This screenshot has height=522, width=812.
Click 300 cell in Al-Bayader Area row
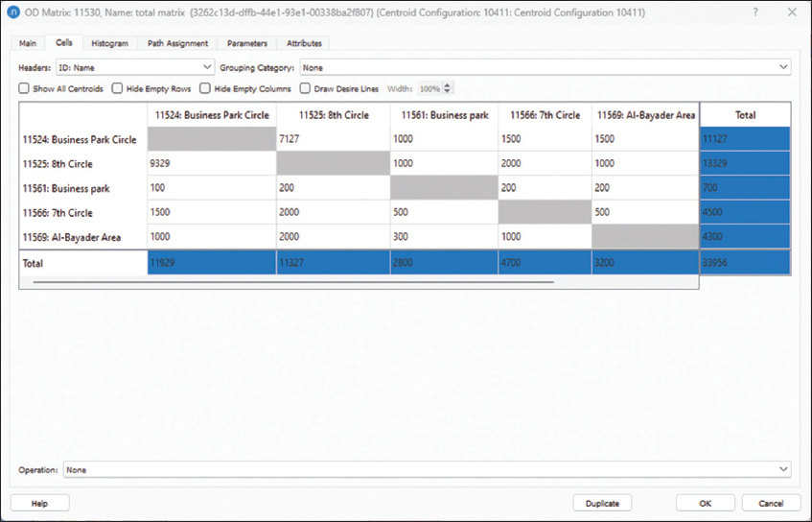tap(444, 236)
